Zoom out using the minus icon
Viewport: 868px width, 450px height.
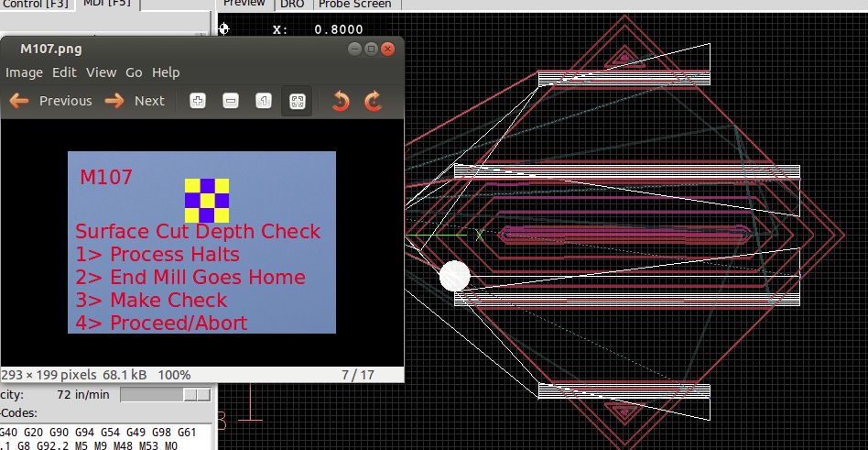231,101
